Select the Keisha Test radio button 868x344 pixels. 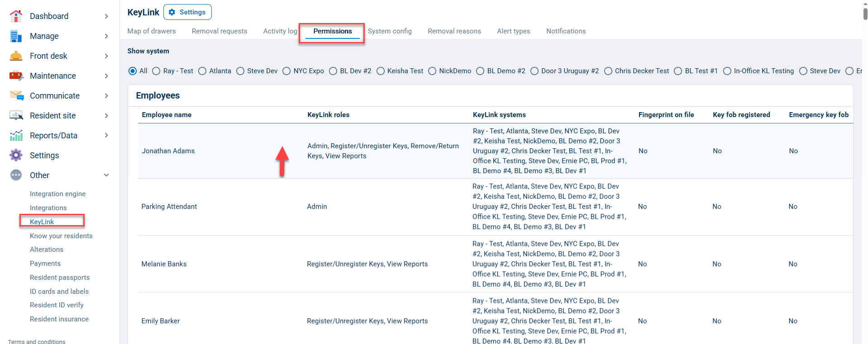[381, 71]
